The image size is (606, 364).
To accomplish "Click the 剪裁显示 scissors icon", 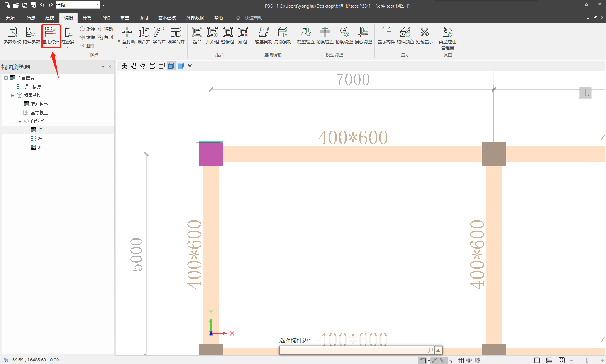I will point(424,35).
